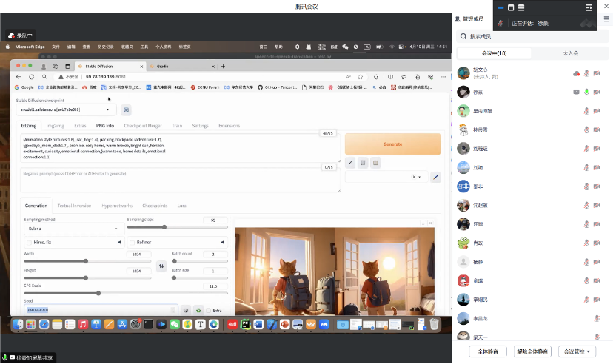Viewport: 616px width, 364px height.
Task: Click the favorites star in address bar
Action: point(361,77)
